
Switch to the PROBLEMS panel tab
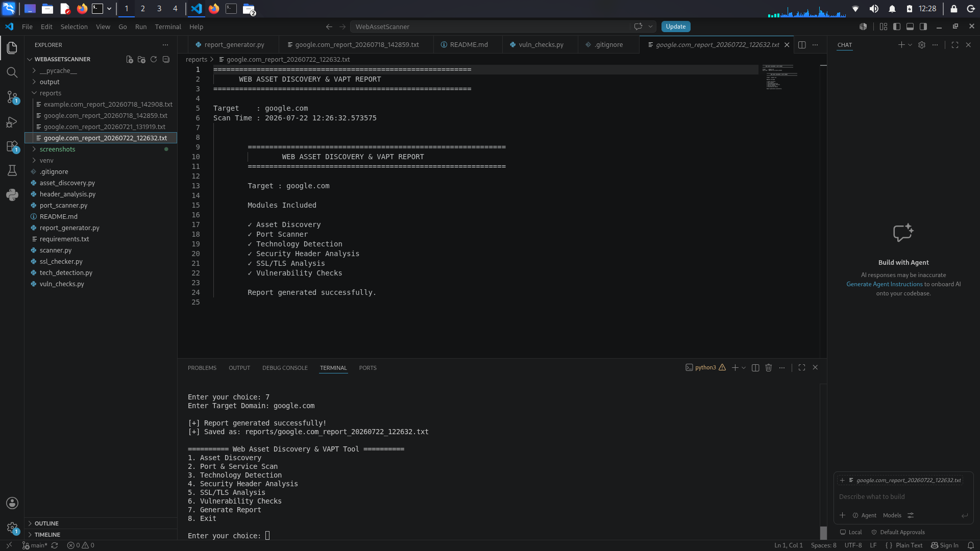[x=202, y=368]
